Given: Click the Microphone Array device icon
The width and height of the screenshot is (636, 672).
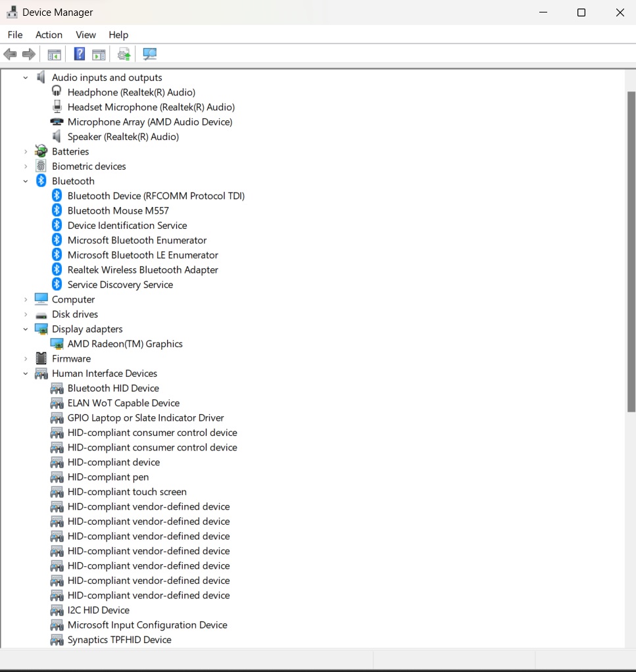Looking at the screenshot, I should (57, 122).
